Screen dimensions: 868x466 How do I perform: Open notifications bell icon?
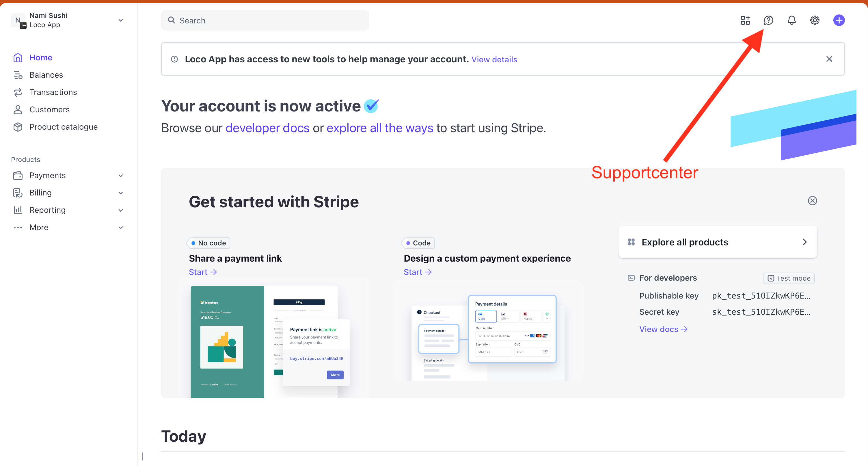[791, 20]
